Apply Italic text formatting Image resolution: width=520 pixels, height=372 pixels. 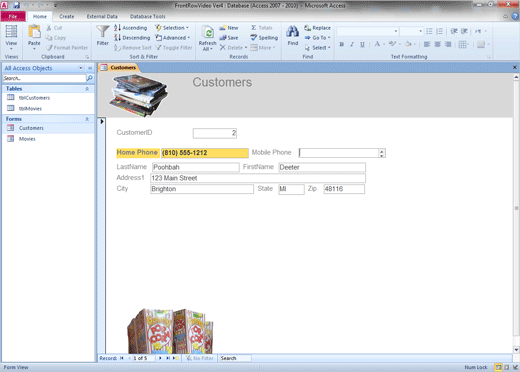pyautogui.click(x=352, y=44)
